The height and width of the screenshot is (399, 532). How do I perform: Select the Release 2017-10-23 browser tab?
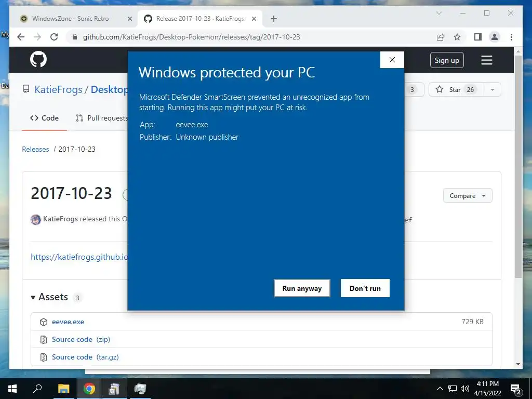pyautogui.click(x=201, y=19)
